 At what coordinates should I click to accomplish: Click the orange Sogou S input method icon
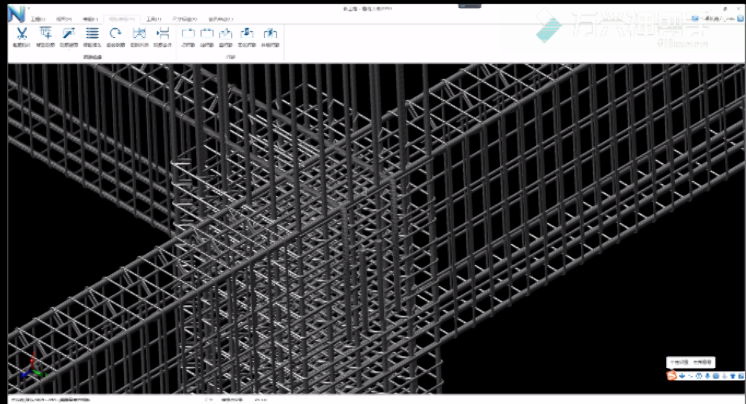672,376
